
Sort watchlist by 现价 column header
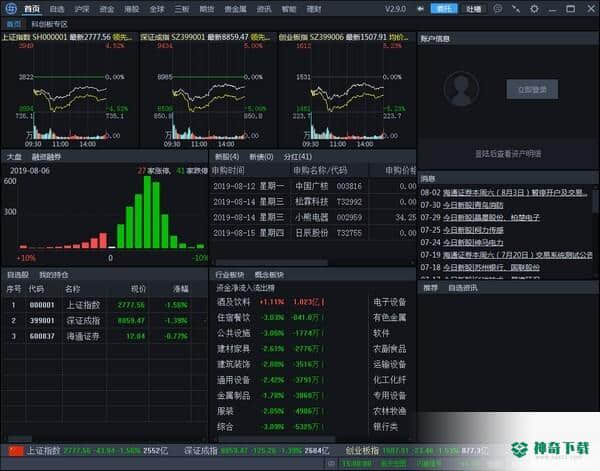(x=138, y=289)
